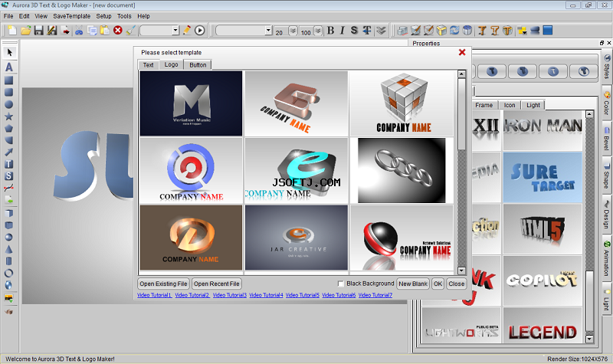613x364 pixels.
Task: Start the animation play button
Action: [x=200, y=31]
